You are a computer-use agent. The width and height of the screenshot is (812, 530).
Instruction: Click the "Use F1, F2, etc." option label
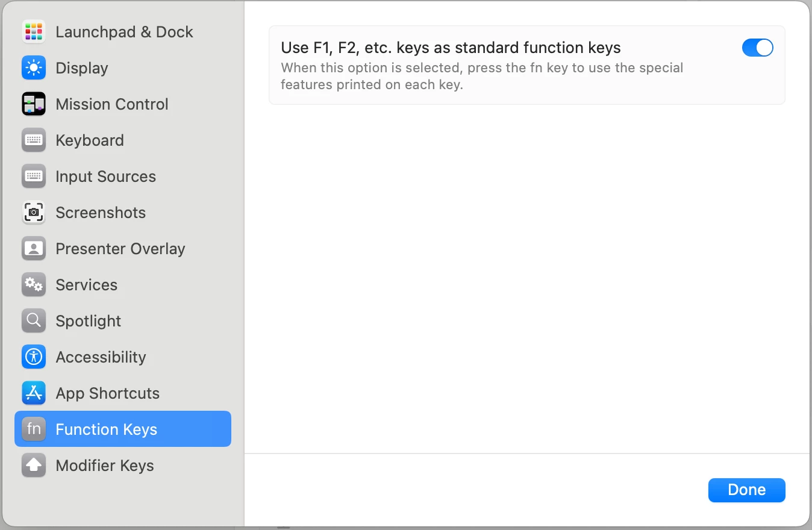pos(451,48)
